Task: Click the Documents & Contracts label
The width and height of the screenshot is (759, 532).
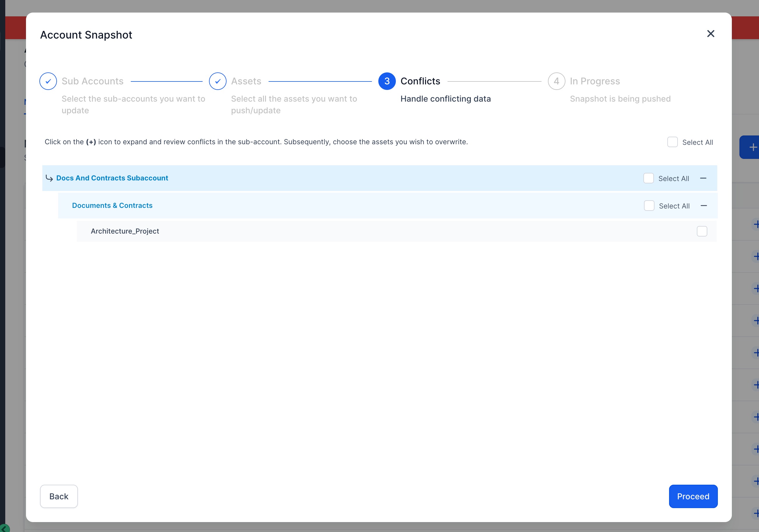Action: click(112, 205)
